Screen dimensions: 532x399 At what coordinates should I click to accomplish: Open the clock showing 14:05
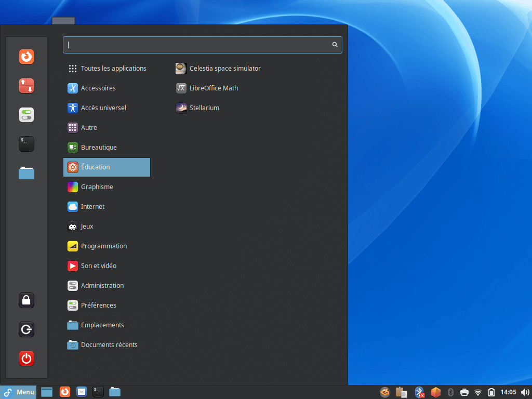click(x=508, y=392)
